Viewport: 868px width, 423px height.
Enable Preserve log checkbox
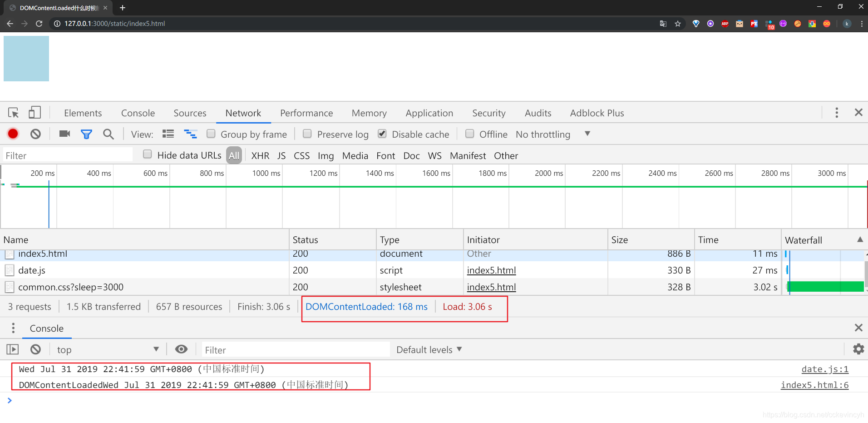click(x=307, y=134)
